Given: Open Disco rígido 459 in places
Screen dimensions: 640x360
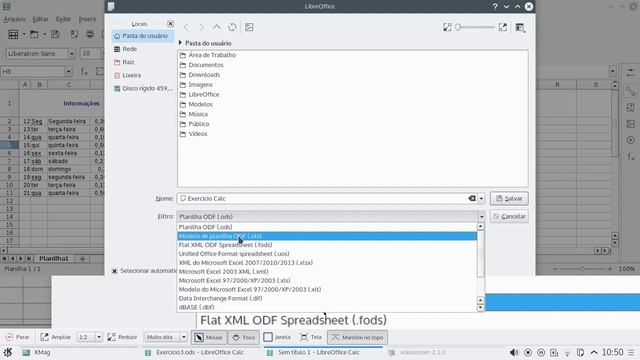Looking at the screenshot, I should tap(142, 88).
